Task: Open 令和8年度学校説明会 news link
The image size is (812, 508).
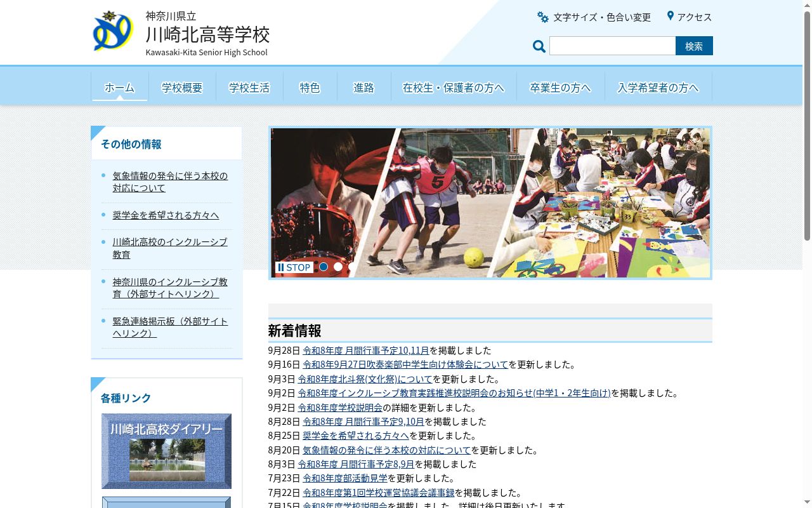Action: click(340, 408)
